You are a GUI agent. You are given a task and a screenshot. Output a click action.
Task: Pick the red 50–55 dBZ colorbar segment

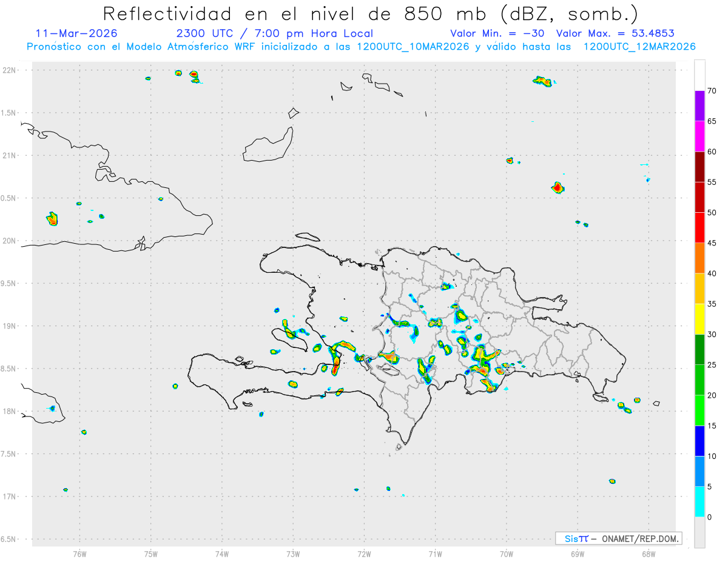pyautogui.click(x=699, y=197)
